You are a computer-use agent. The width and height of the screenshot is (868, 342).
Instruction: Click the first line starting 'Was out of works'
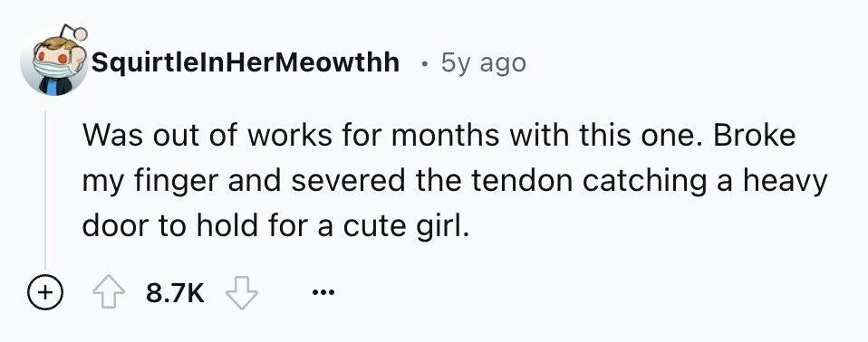click(x=439, y=136)
